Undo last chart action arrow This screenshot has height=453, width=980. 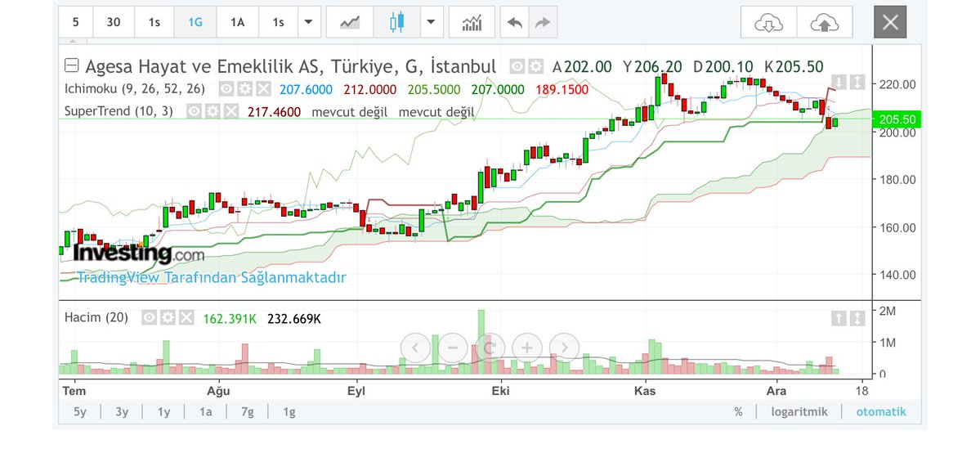point(514,23)
